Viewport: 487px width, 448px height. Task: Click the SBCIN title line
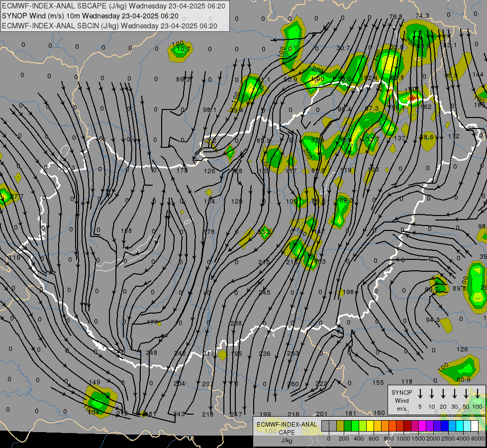(x=109, y=26)
